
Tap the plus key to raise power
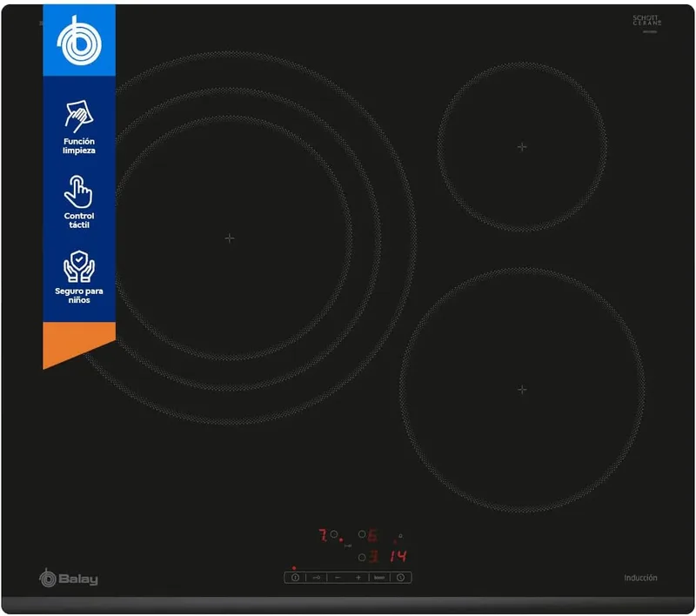pyautogui.click(x=358, y=578)
